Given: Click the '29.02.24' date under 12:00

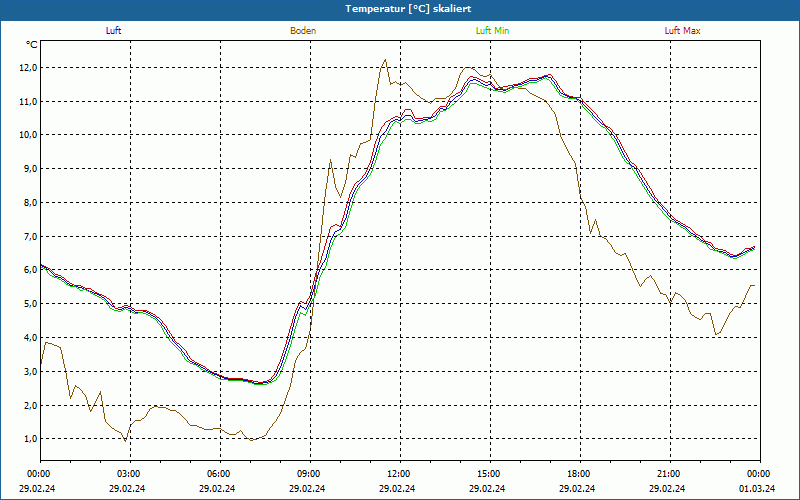Looking at the screenshot, I should [397, 488].
